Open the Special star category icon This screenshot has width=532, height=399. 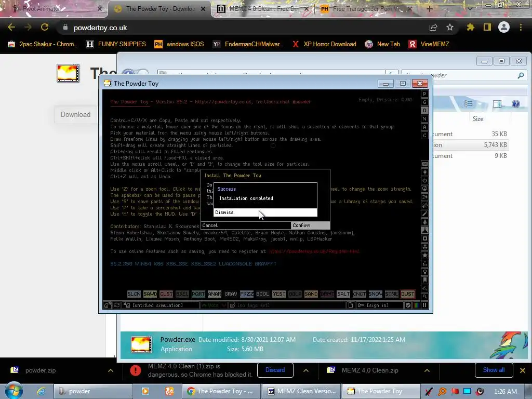click(424, 255)
